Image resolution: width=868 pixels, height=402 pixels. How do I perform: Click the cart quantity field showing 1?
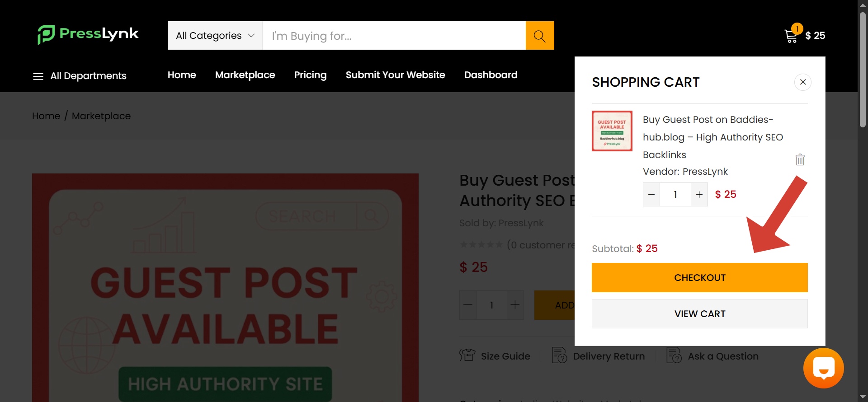coord(675,195)
